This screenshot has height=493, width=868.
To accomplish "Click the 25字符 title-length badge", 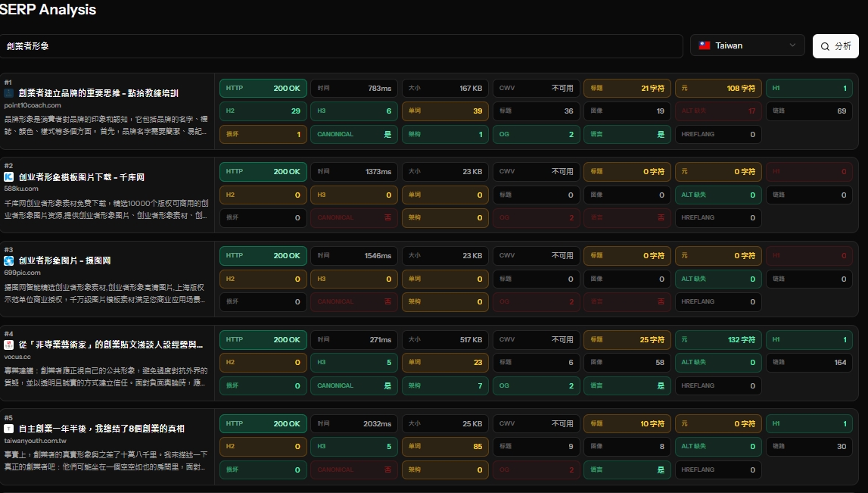I will click(627, 339).
